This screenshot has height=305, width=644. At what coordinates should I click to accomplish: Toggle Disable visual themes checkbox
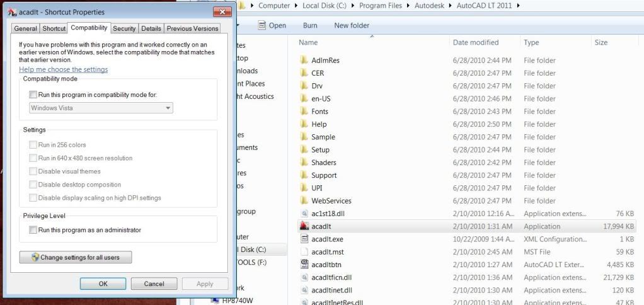(x=33, y=171)
